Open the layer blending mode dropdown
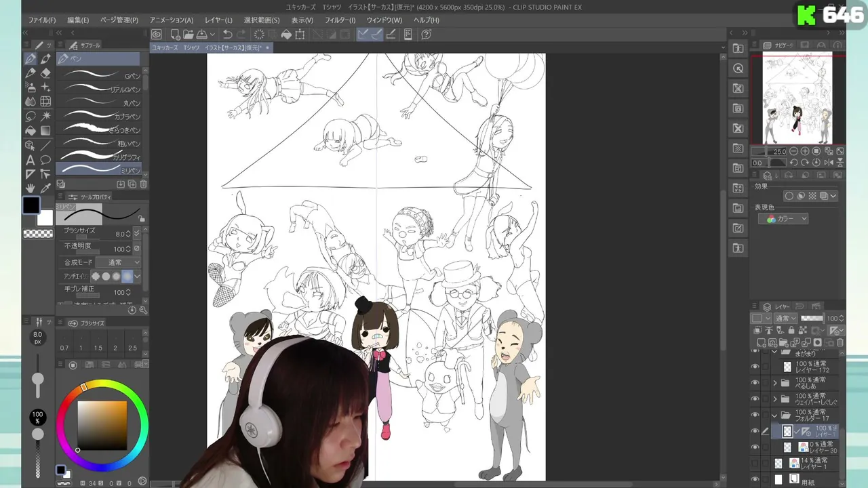This screenshot has width=868, height=488. click(x=785, y=318)
